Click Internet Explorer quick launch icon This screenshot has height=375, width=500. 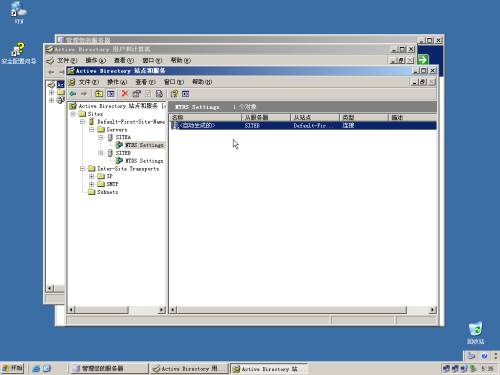(36, 369)
